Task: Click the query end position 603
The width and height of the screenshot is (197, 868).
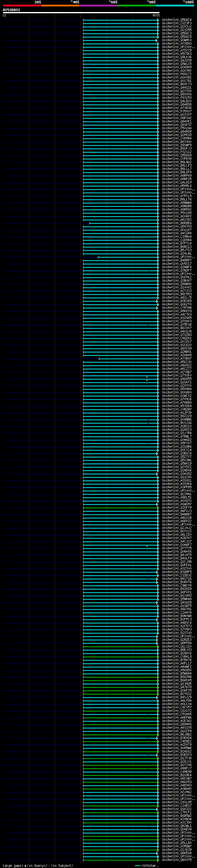Action: click(155, 15)
